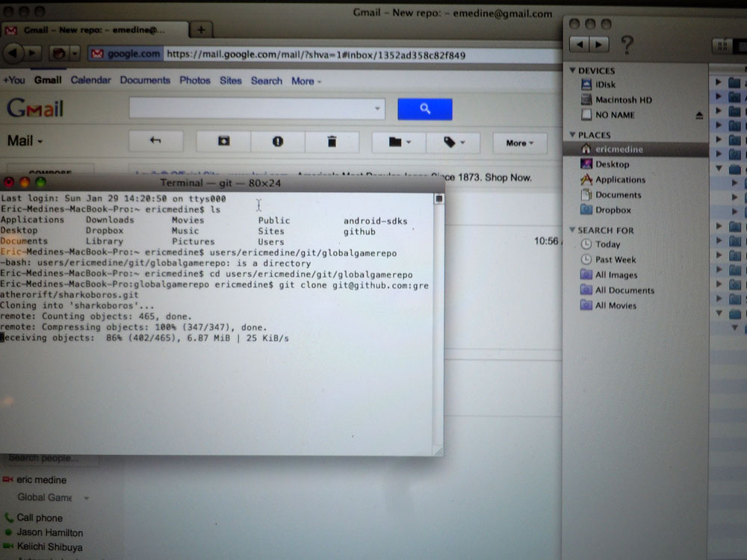
Task: Open Photos in the Google bar
Action: point(195,81)
